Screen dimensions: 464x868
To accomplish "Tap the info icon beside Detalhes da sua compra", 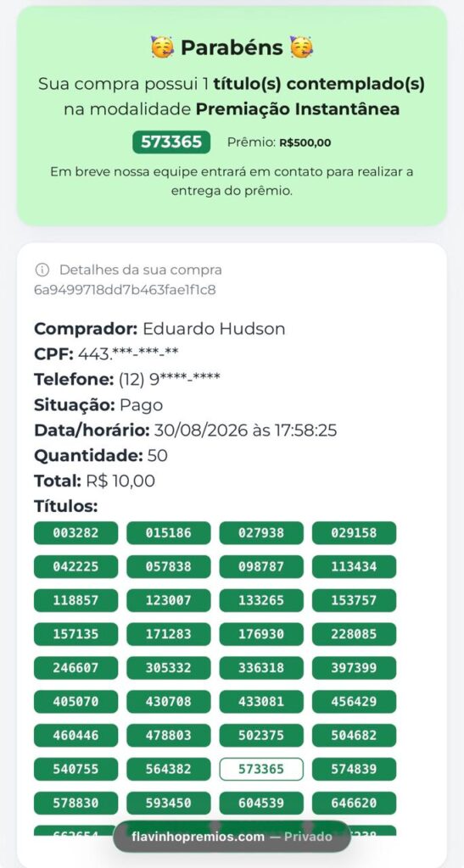I will pos(42,270).
